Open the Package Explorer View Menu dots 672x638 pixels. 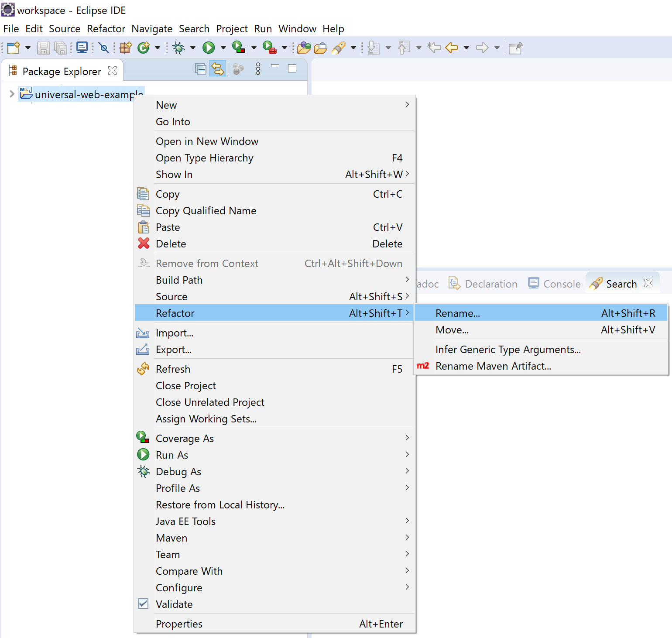(258, 69)
